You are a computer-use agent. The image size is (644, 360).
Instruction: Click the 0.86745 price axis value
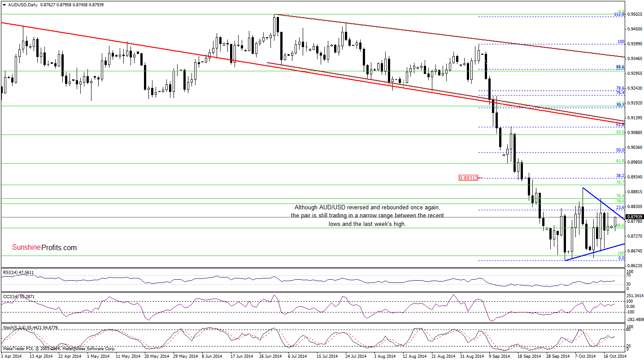coord(634,251)
